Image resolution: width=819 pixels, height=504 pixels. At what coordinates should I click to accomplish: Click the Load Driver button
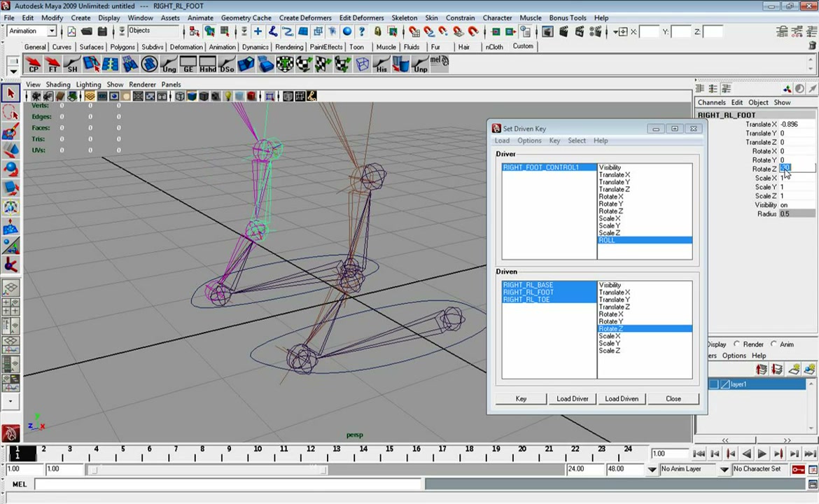pyautogui.click(x=572, y=398)
